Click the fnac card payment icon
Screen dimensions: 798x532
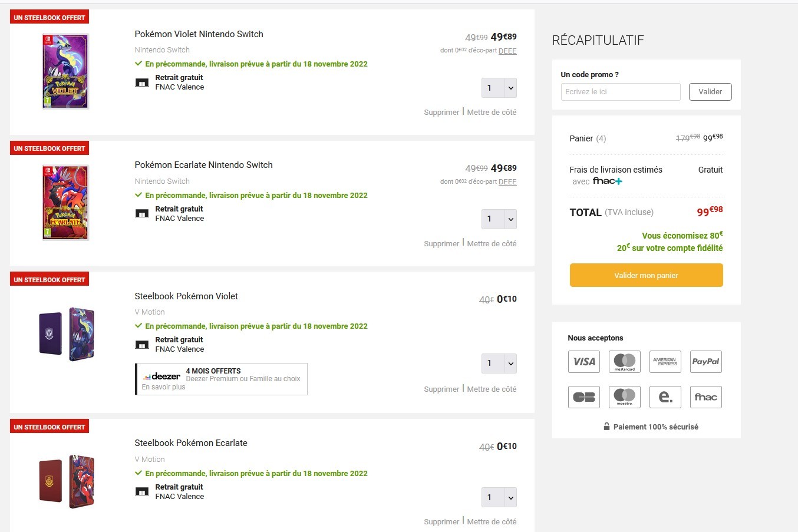coord(705,397)
